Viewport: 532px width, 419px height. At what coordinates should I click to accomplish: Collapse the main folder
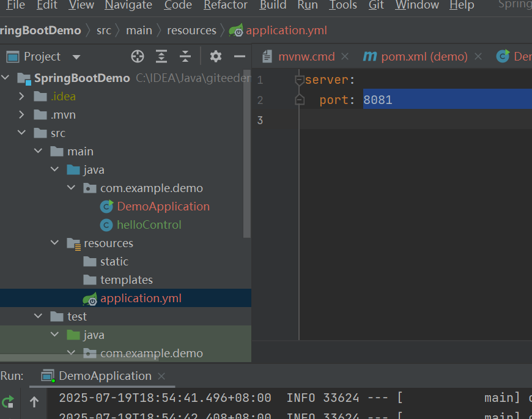tap(38, 151)
